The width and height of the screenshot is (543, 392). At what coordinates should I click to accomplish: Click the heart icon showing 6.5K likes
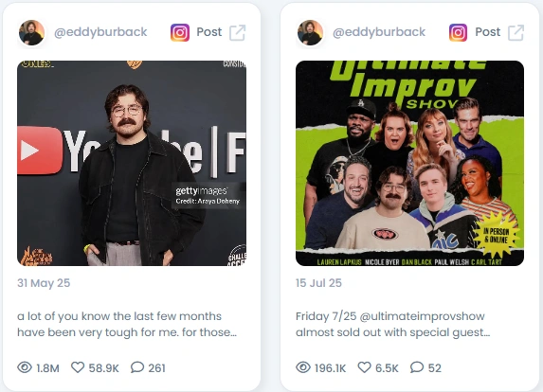click(364, 367)
